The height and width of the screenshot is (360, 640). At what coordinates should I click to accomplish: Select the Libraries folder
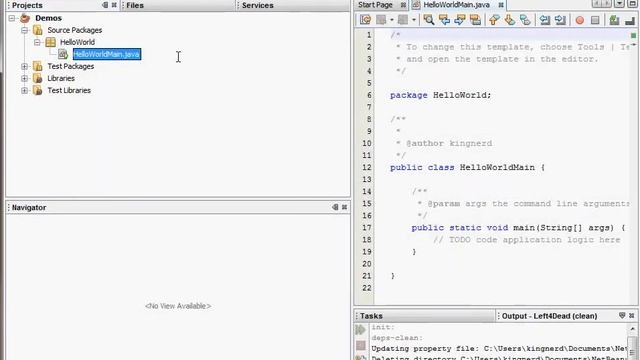point(61,78)
